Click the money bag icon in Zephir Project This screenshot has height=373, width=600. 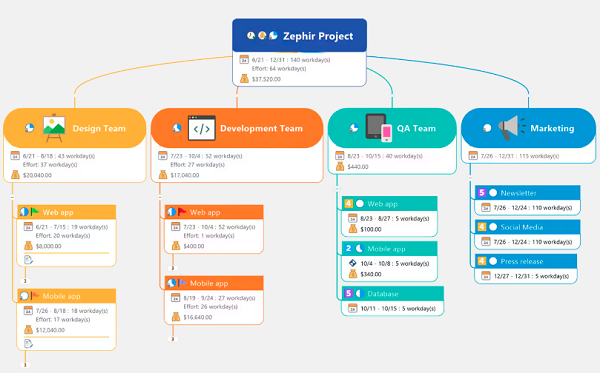244,79
